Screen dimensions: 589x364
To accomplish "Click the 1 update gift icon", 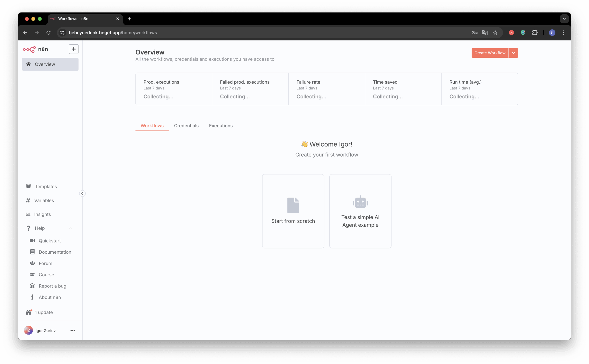I will [29, 312].
